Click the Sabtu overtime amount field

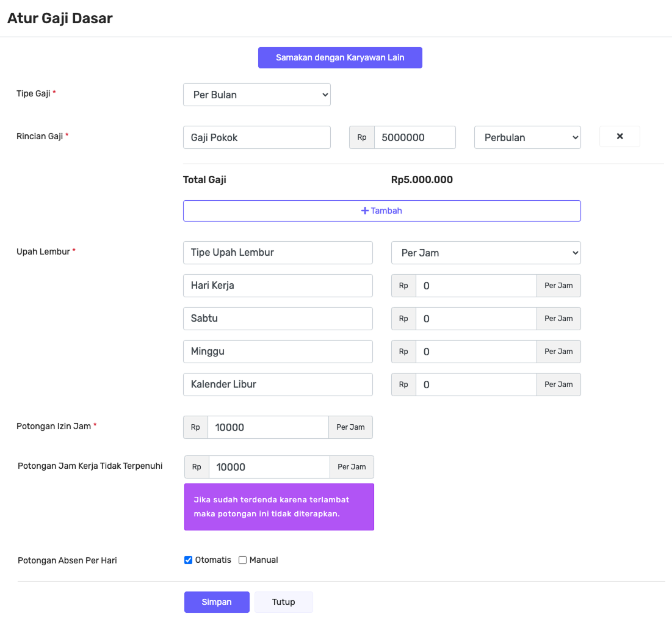[475, 319]
